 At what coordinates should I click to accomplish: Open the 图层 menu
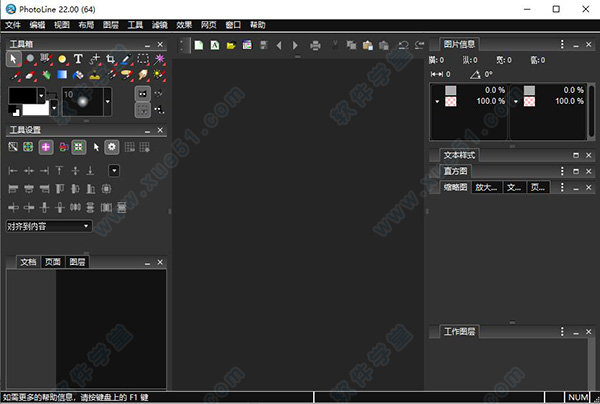pyautogui.click(x=111, y=25)
